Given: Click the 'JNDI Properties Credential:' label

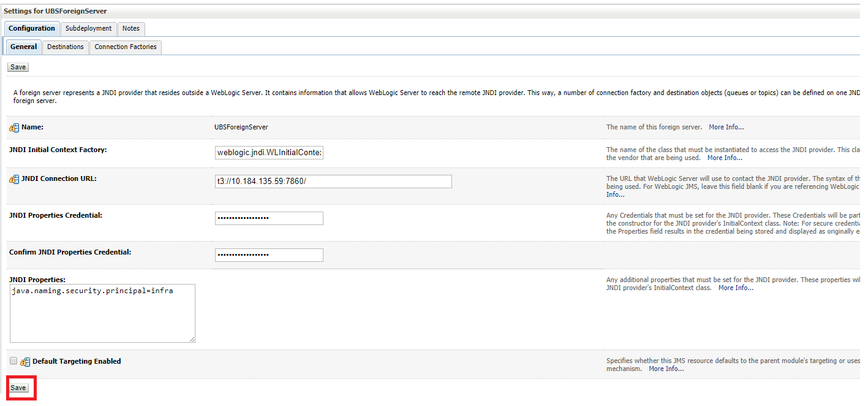Looking at the screenshot, I should pyautogui.click(x=56, y=215).
